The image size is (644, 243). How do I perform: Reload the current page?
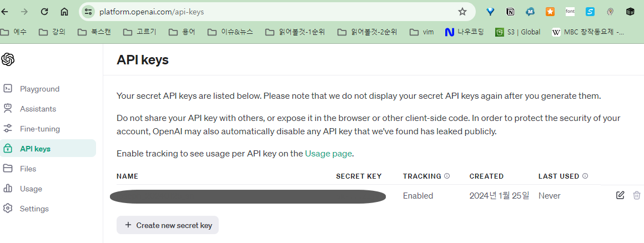(44, 12)
